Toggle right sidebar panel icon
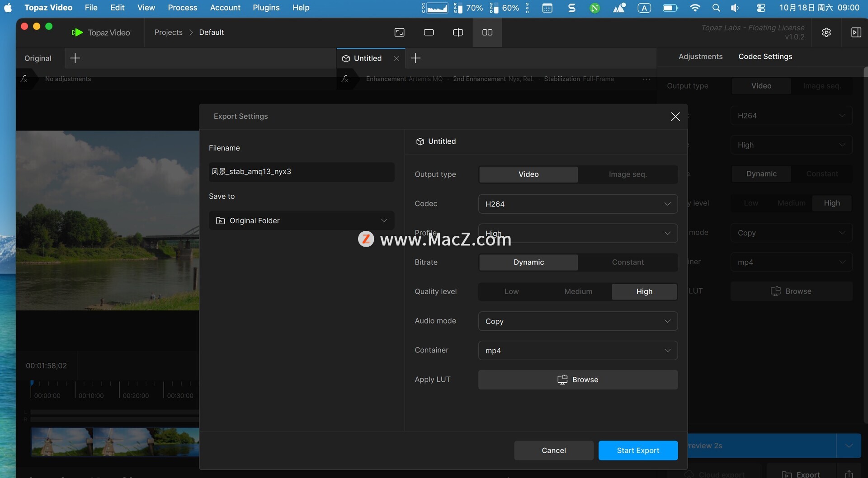 (x=856, y=33)
